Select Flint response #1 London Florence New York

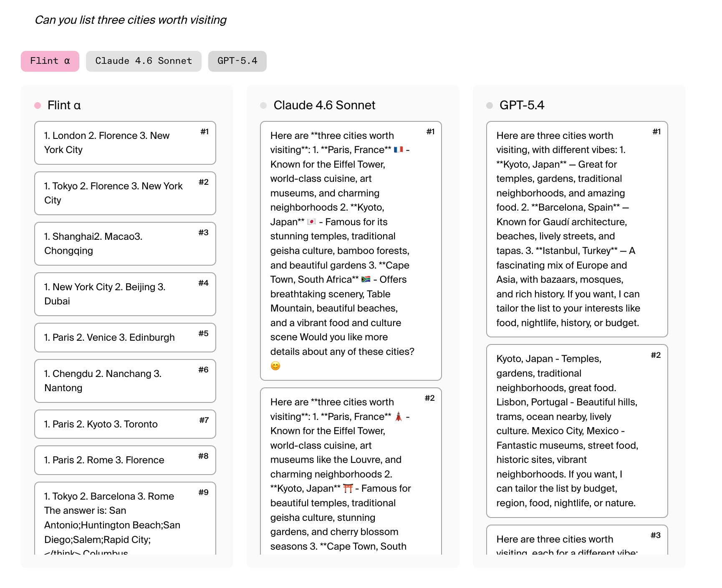tap(125, 143)
